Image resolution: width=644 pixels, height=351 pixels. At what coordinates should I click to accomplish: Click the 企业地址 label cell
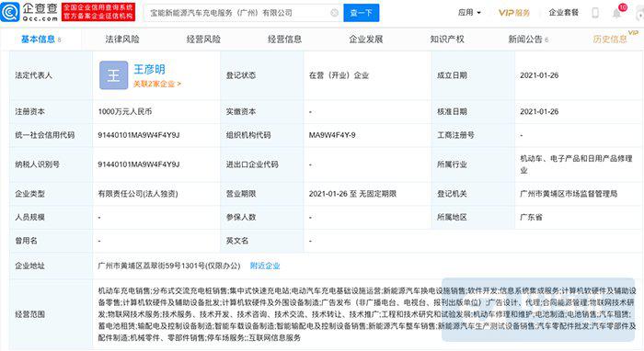(51, 266)
